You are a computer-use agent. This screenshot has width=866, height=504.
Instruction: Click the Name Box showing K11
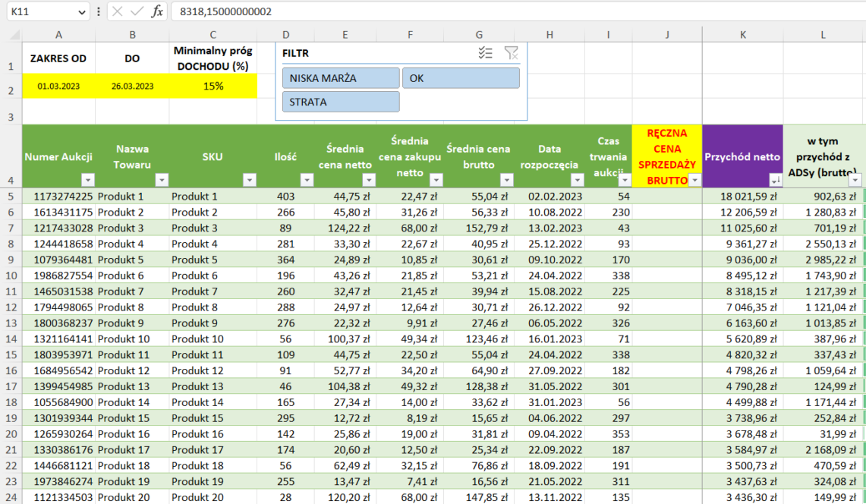click(42, 11)
